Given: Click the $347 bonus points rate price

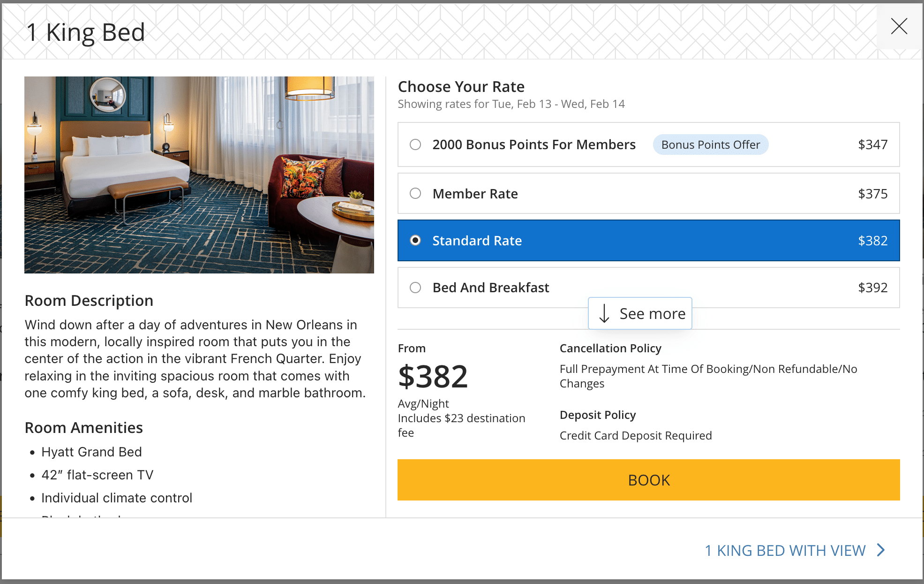Looking at the screenshot, I should click(872, 144).
